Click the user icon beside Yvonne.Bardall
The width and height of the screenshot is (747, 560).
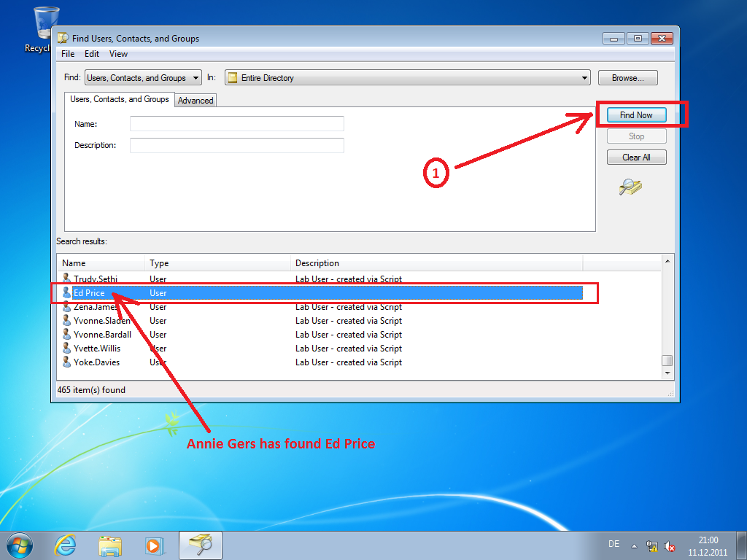66,334
